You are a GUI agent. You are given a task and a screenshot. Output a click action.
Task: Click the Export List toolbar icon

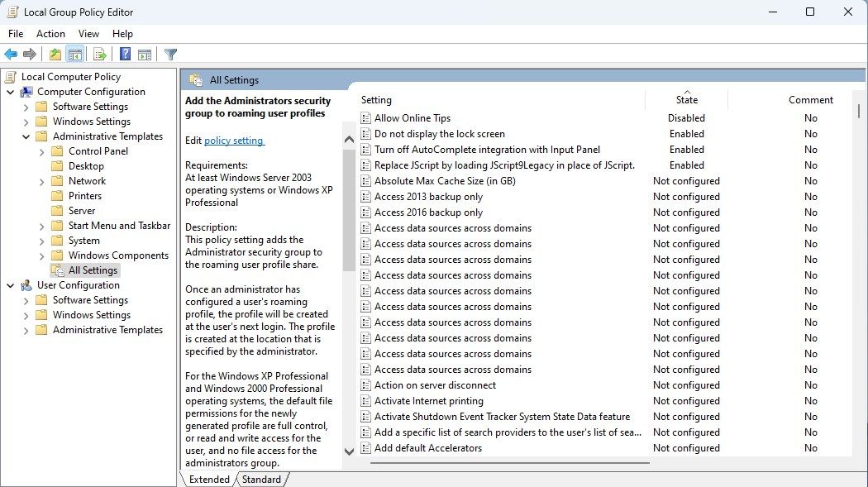pos(100,55)
